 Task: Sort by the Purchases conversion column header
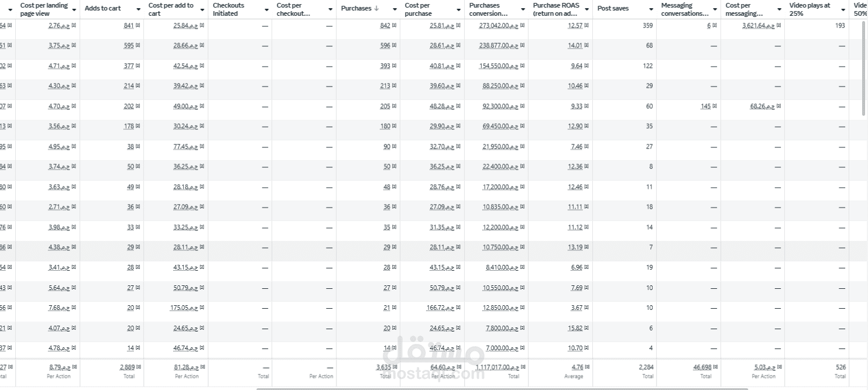pyautogui.click(x=489, y=9)
